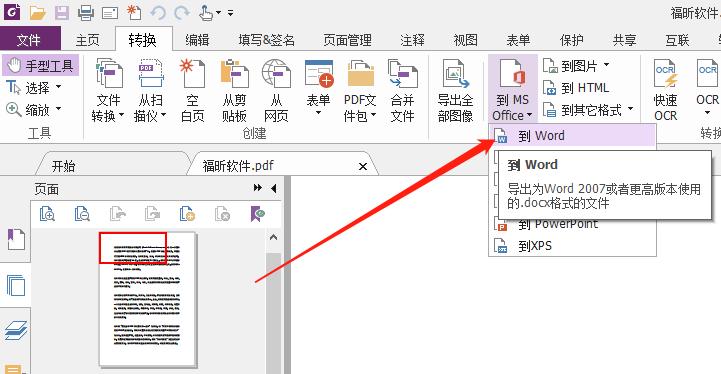Open the 填写&签名 ribbon tab

click(267, 40)
